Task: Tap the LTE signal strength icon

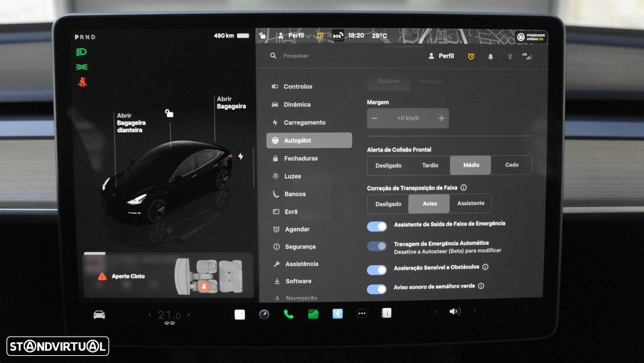Action: click(x=527, y=56)
